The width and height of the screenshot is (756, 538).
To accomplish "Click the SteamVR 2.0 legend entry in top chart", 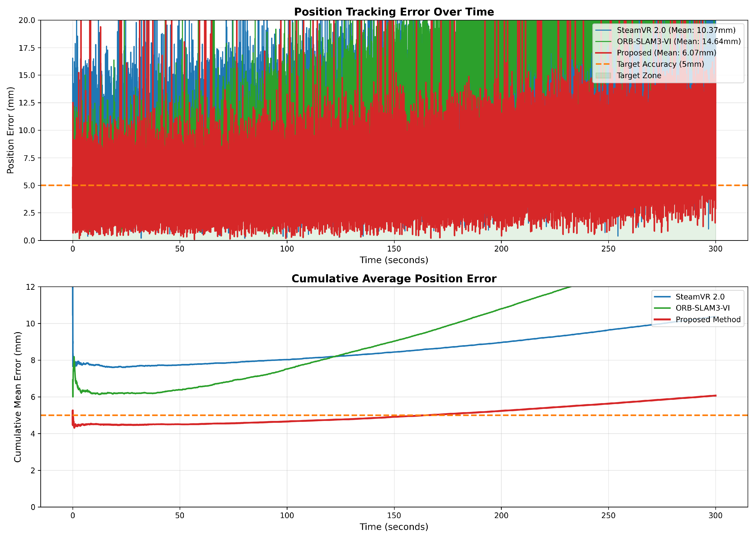I will (676, 30).
